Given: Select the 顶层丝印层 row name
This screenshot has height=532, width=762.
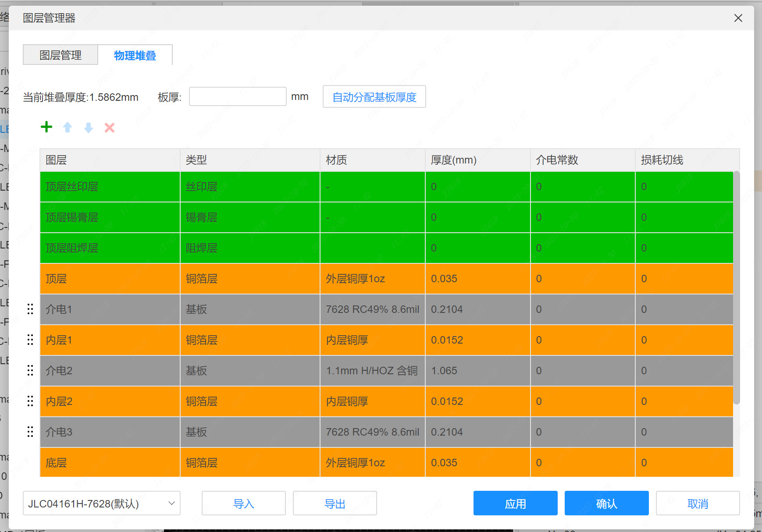Looking at the screenshot, I should point(110,187).
